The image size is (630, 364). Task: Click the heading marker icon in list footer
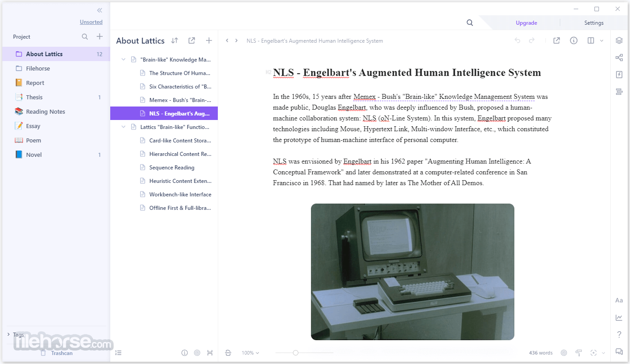click(210, 353)
